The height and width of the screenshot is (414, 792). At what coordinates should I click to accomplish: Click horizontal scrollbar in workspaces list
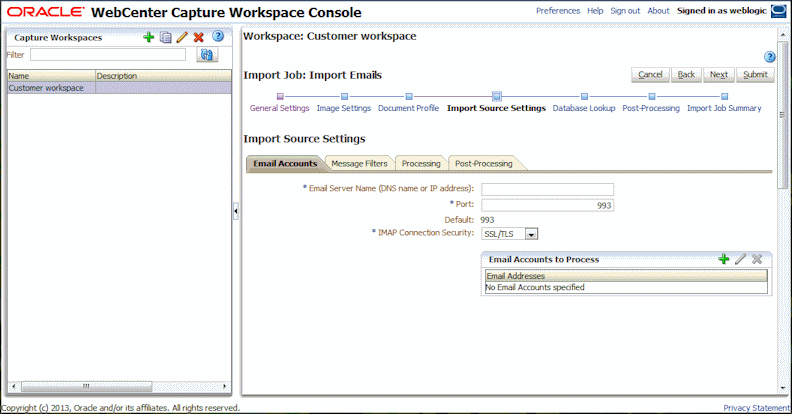pyautogui.click(x=86, y=386)
